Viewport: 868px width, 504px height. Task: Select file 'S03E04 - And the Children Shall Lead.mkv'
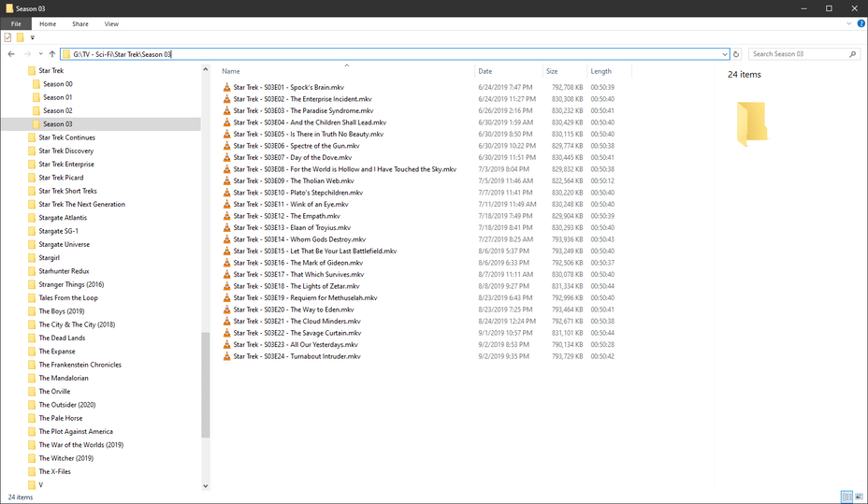[x=310, y=122]
